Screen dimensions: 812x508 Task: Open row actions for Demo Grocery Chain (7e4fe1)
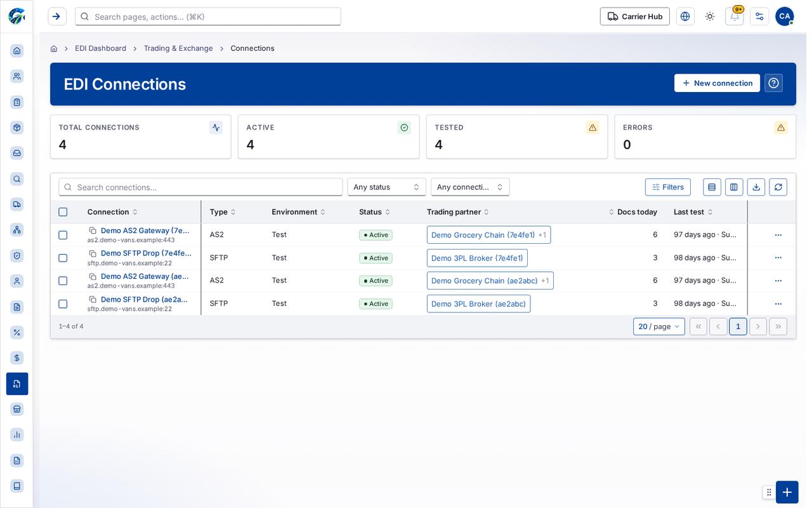(778, 235)
